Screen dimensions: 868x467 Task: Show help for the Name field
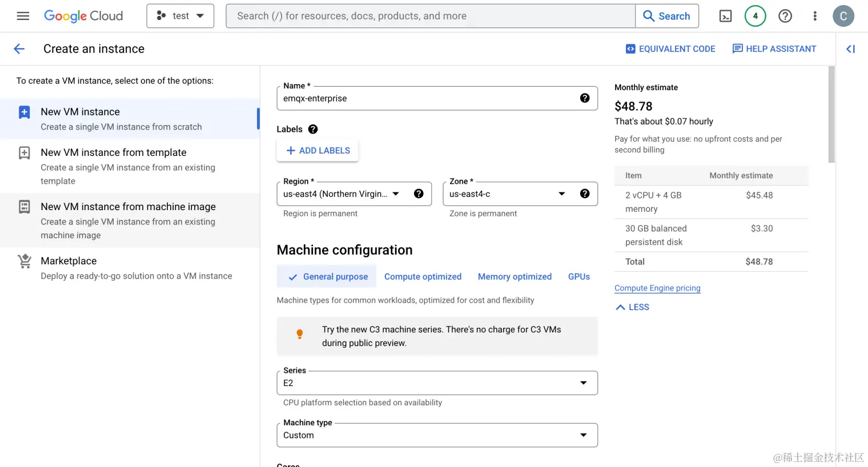coord(585,98)
